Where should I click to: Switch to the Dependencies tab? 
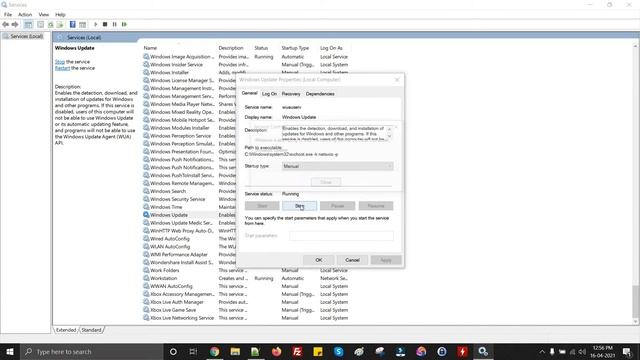pos(320,94)
